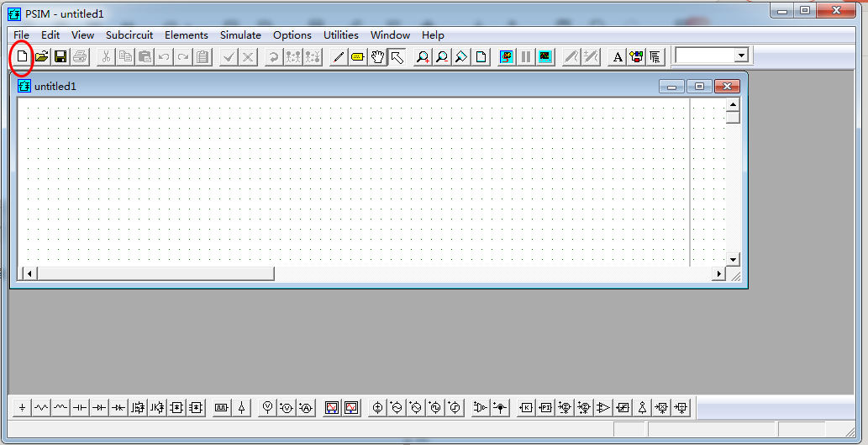The image size is (868, 445).
Task: Place a DC voltage source
Action: [378, 408]
